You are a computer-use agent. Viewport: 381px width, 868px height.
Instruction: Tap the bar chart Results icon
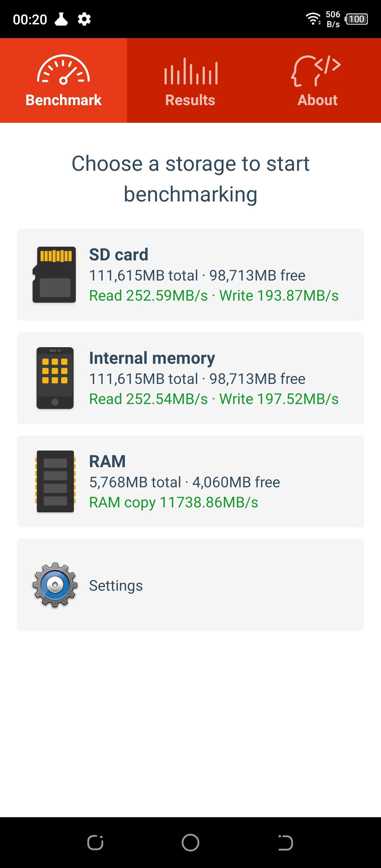[191, 71]
